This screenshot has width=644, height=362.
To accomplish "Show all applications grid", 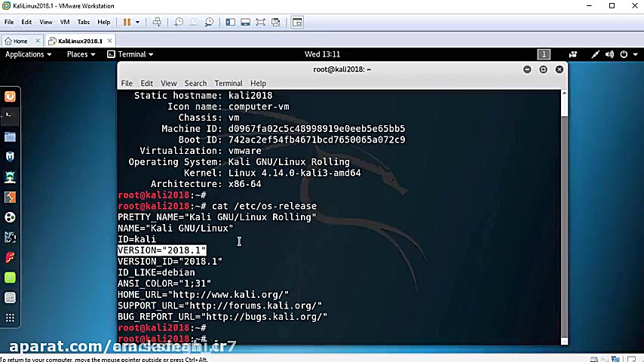I will pos(10,318).
